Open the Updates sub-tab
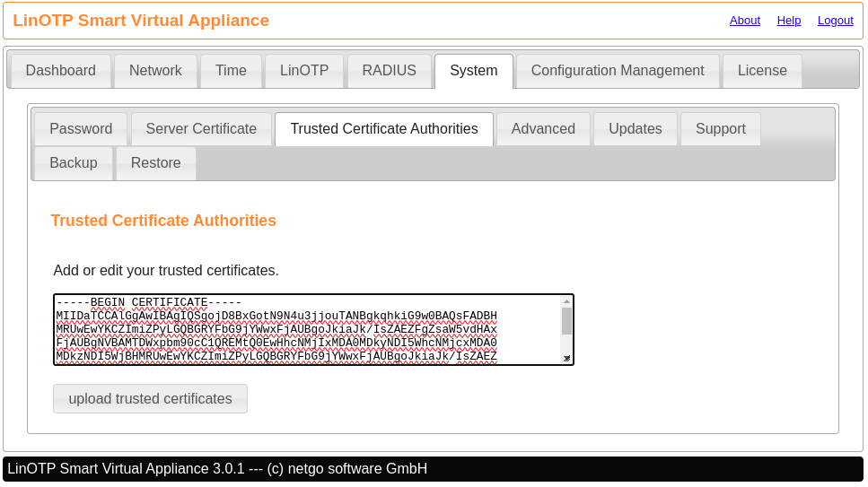The height and width of the screenshot is (487, 868). tap(636, 129)
